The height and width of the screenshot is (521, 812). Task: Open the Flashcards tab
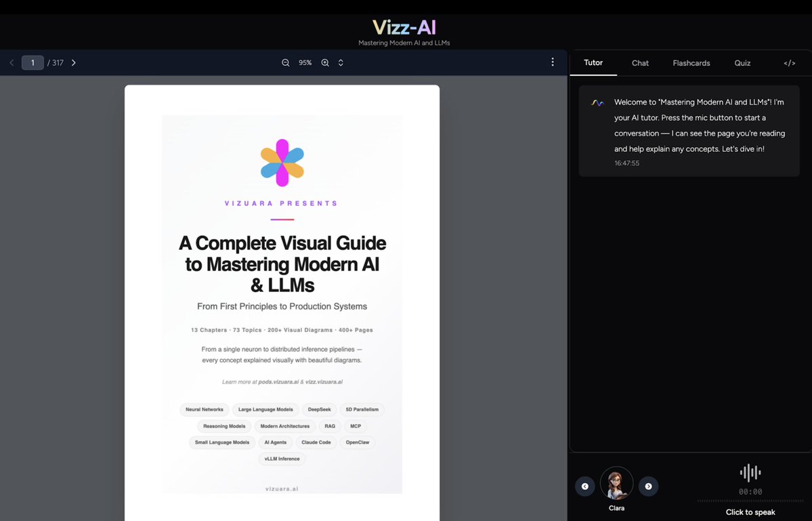click(691, 62)
